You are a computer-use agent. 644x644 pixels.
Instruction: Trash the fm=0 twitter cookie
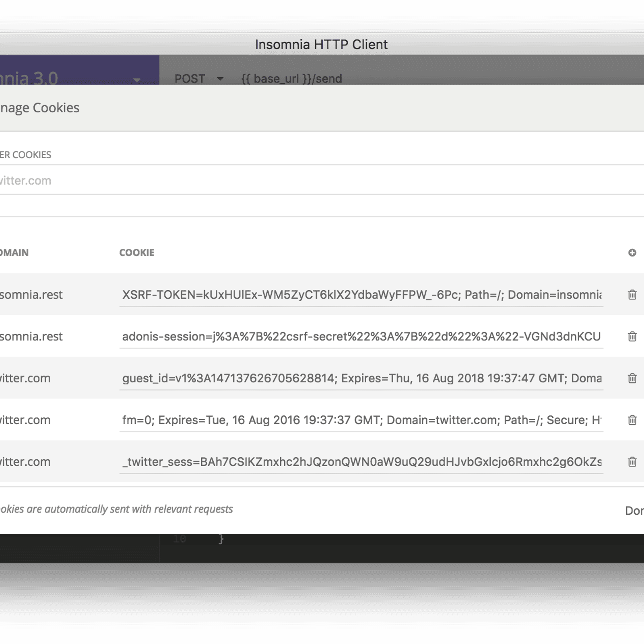(x=632, y=420)
